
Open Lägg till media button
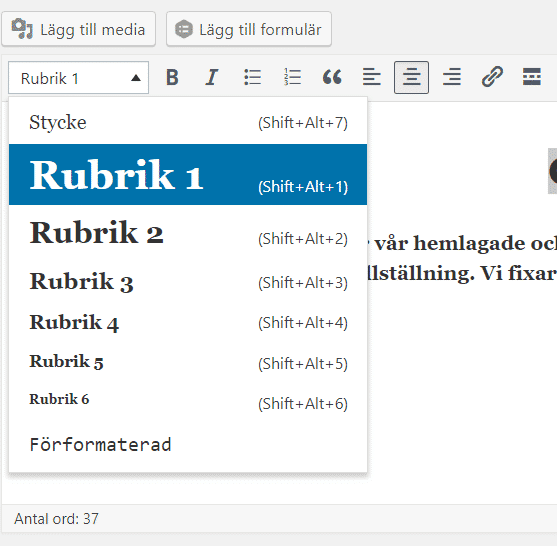pyautogui.click(x=79, y=29)
